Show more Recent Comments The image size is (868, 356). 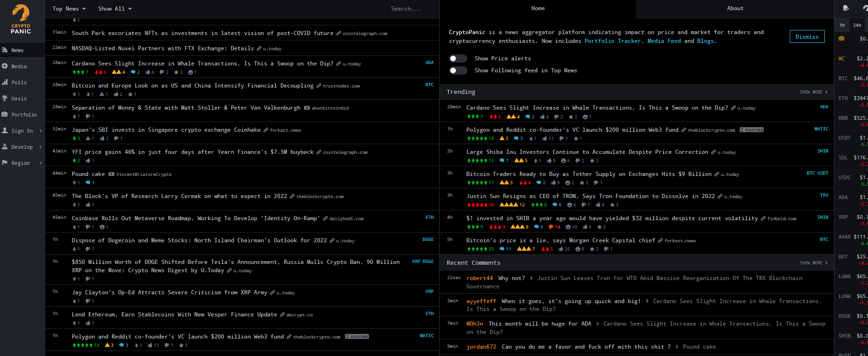click(813, 263)
